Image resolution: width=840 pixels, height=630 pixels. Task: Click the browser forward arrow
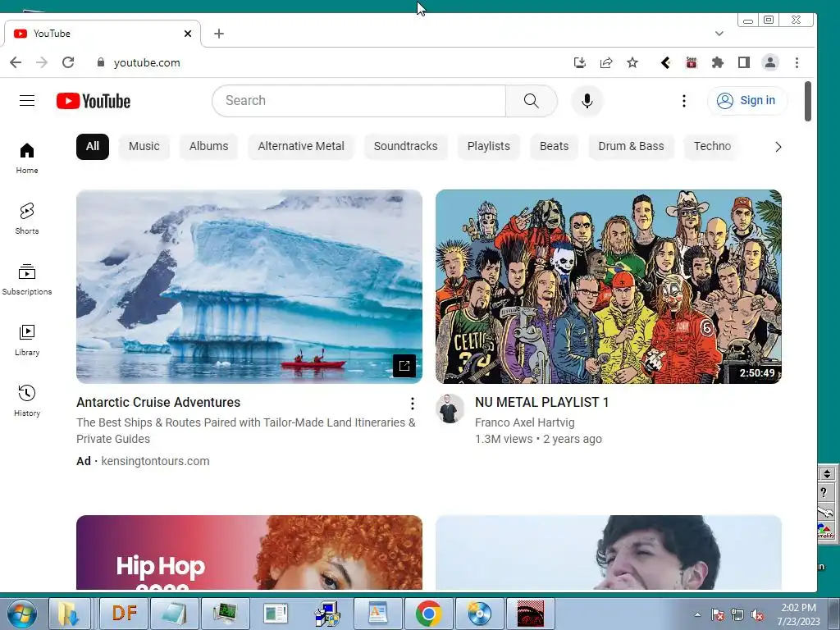42,62
